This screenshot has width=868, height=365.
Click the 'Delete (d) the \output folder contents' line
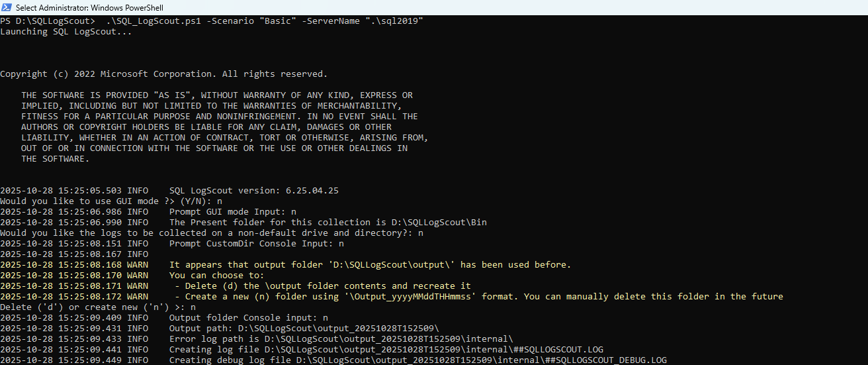coord(236,286)
